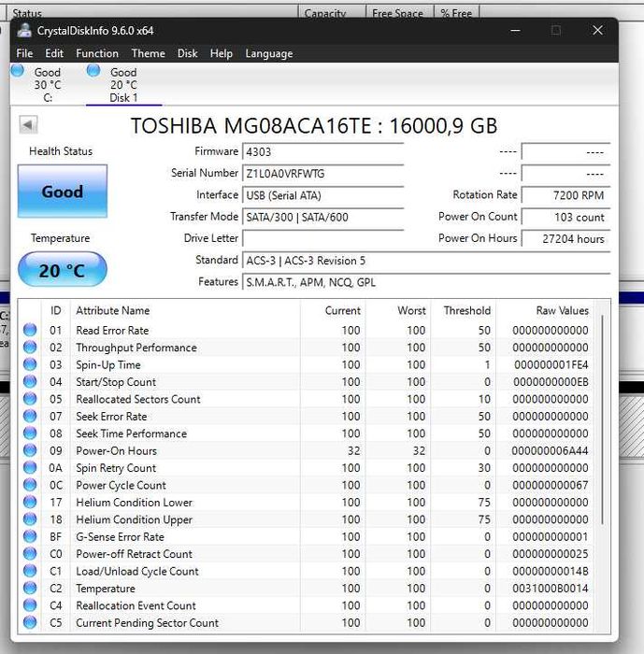This screenshot has width=644, height=654.
Task: Click the Serial Number field
Action: click(x=322, y=174)
